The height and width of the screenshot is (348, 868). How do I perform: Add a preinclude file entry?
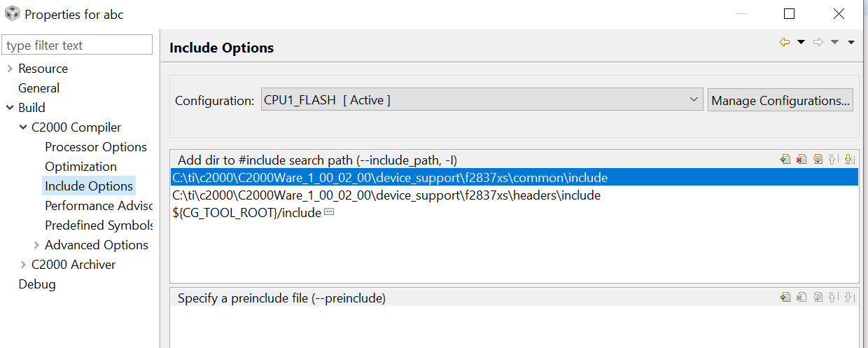coord(785,298)
